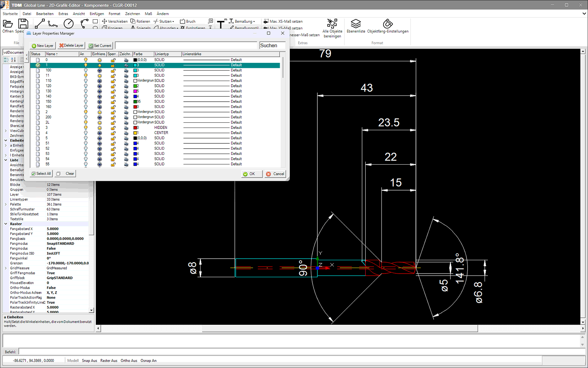Sort layers by Name column header
The height and width of the screenshot is (368, 588).
pyautogui.click(x=62, y=54)
